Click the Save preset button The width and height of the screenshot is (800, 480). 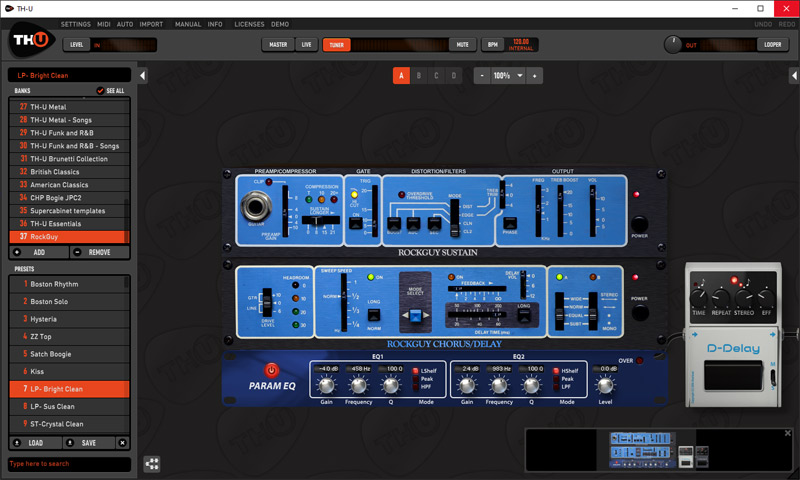[88, 443]
